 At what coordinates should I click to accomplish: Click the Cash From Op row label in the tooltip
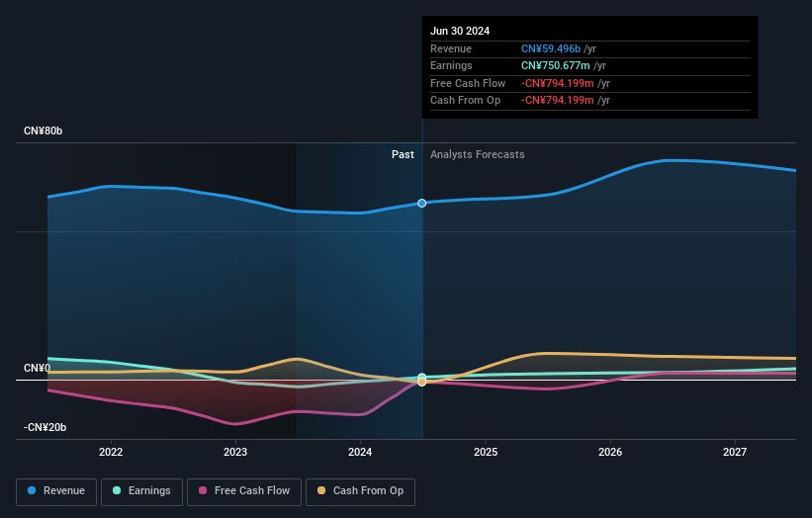(465, 101)
